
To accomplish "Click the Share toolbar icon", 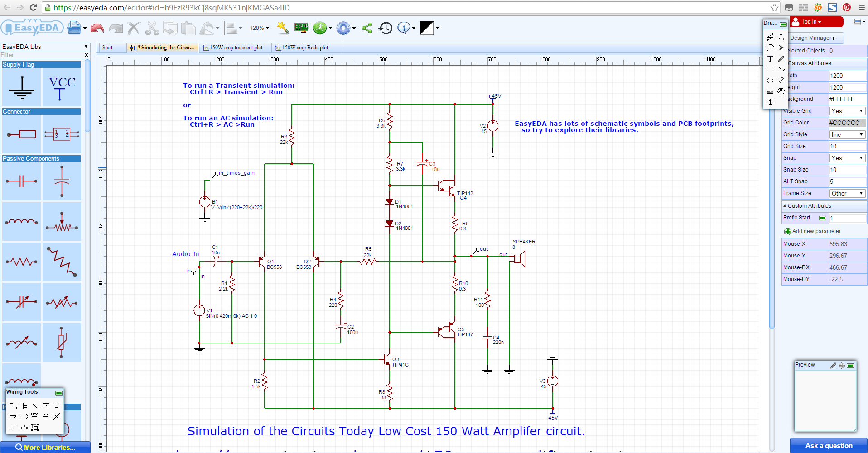I will click(x=367, y=28).
